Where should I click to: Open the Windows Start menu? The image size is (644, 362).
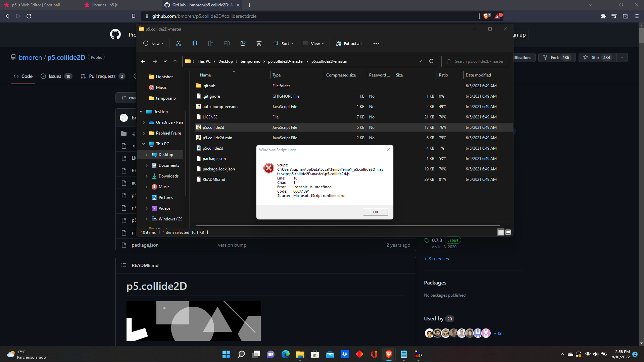pos(226,354)
